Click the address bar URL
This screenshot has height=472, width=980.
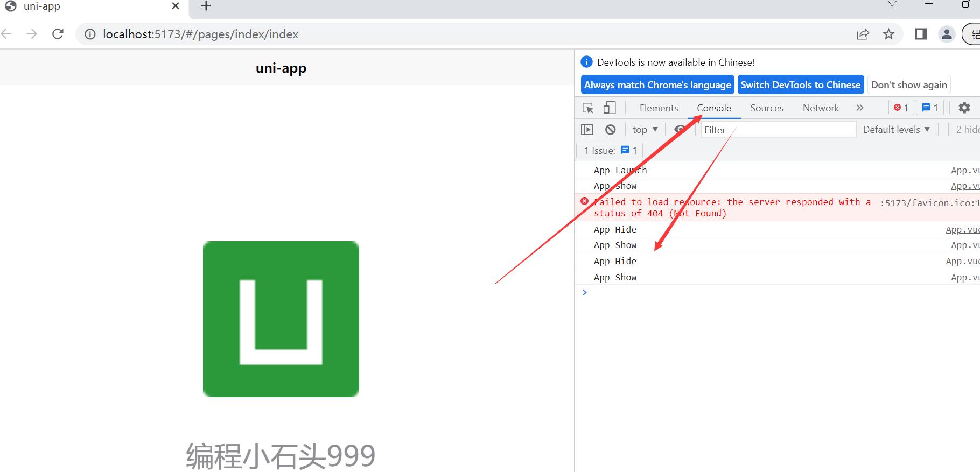[x=200, y=34]
